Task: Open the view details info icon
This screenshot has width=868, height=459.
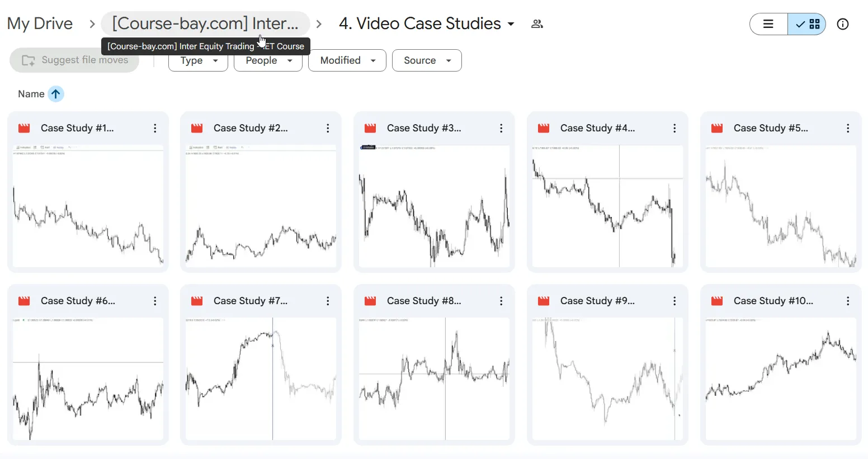Action: (x=842, y=24)
